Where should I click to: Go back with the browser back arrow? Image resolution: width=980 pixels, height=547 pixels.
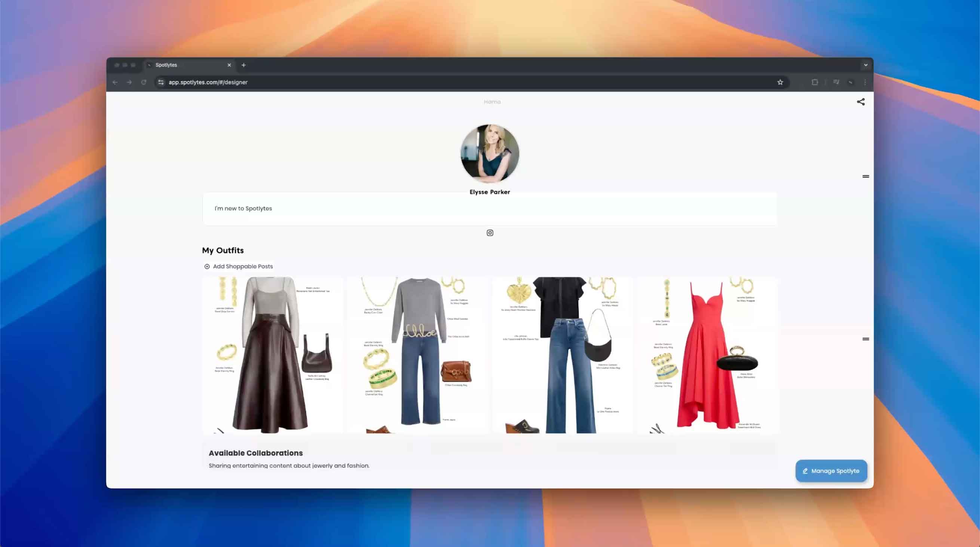tap(115, 82)
